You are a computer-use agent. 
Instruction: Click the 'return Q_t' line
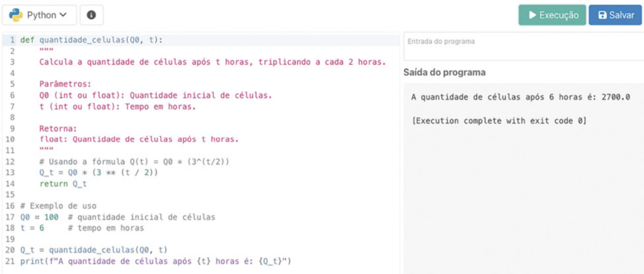coord(63,184)
